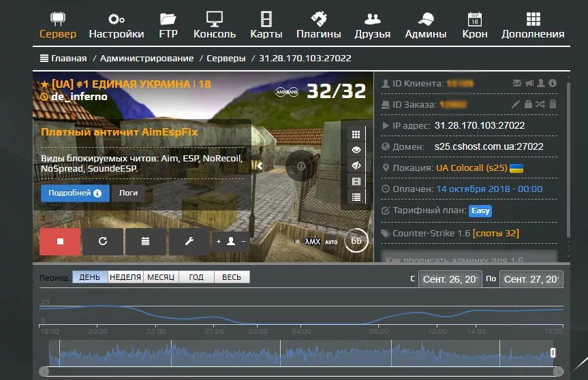Open the Админы section
Image resolution: width=588 pixels, height=380 pixels.
pos(426,25)
